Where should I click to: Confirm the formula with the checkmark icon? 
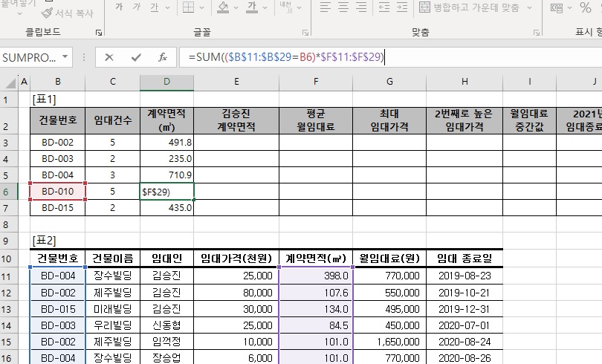(135, 57)
